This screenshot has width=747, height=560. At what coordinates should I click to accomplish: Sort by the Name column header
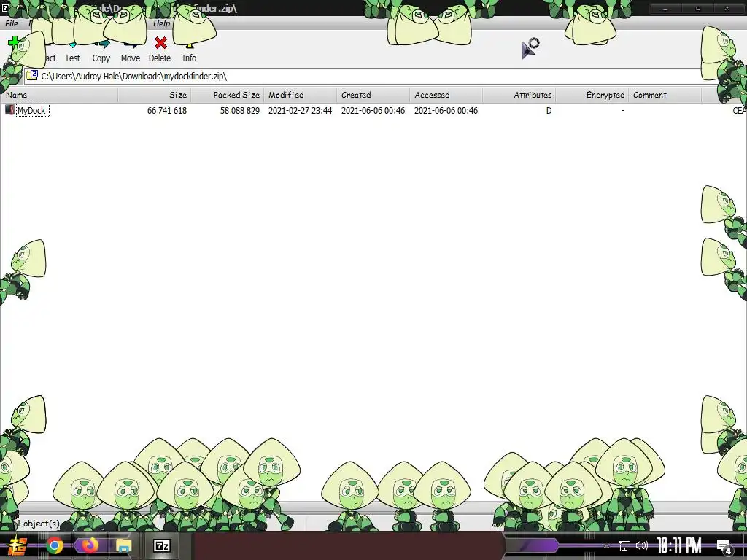pos(59,95)
